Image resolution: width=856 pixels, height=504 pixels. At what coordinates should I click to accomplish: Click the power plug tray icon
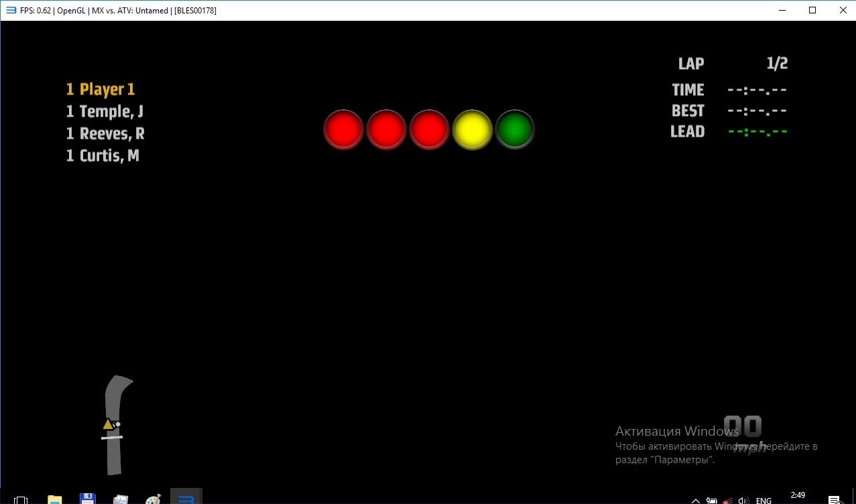click(712, 500)
